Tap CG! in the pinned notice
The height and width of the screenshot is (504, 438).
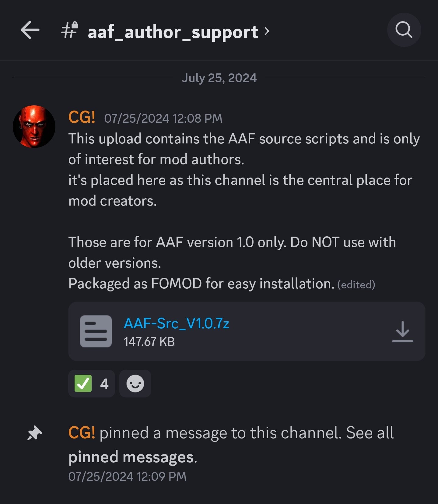[x=82, y=433]
